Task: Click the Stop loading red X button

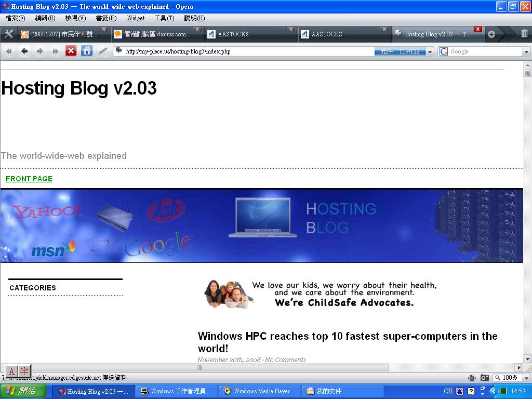Action: click(71, 51)
